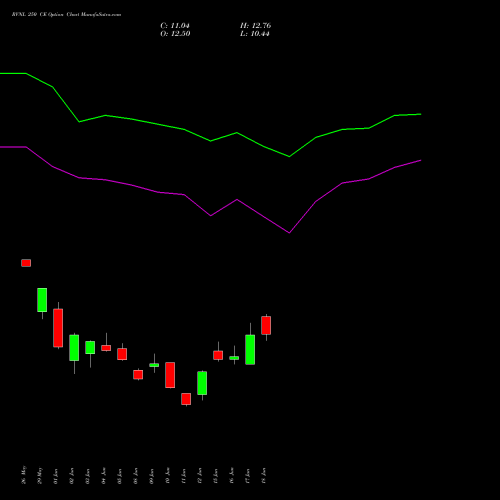Select the 10 Jun date label
The image size is (500, 500).
[168, 476]
